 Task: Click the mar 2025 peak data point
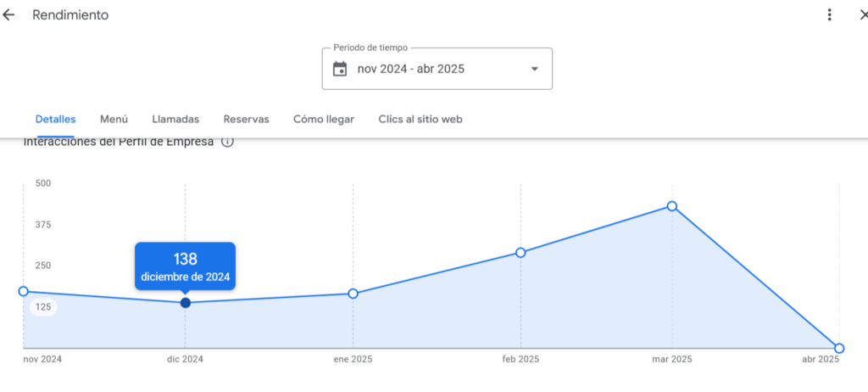[x=672, y=206]
